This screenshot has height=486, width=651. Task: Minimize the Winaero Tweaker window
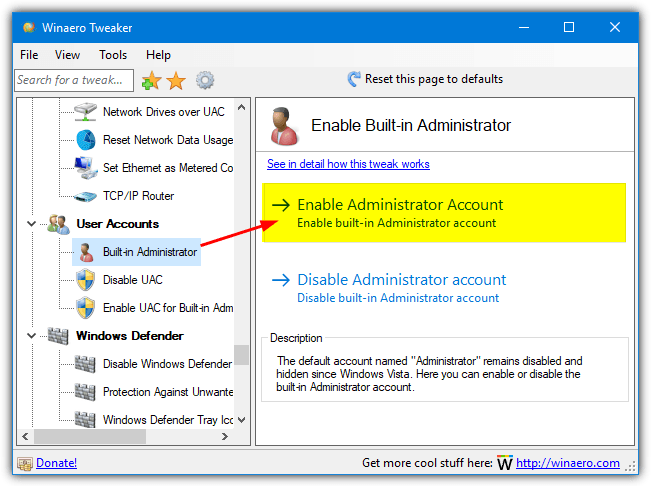pyautogui.click(x=524, y=27)
